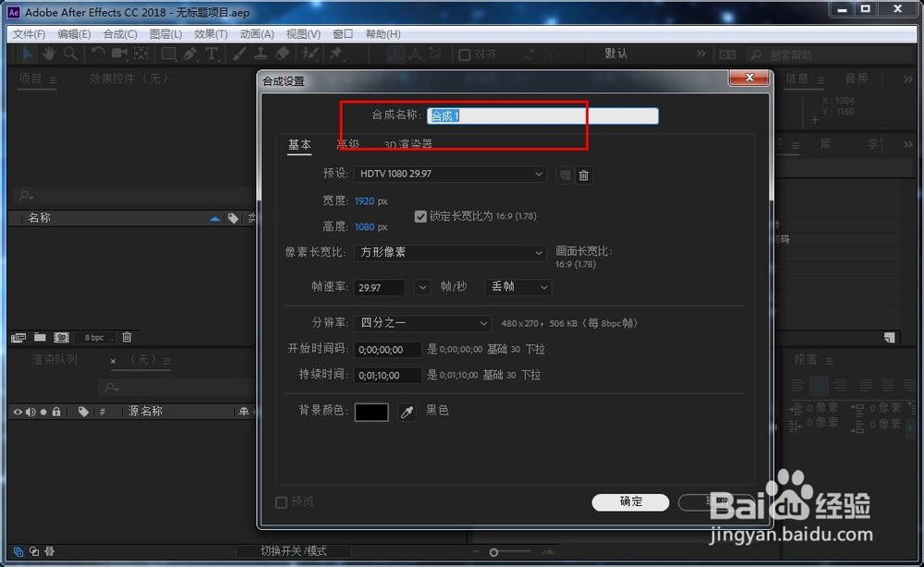This screenshot has width=924, height=567.
Task: Open the frame rate value dropdown arrow
Action: [422, 287]
